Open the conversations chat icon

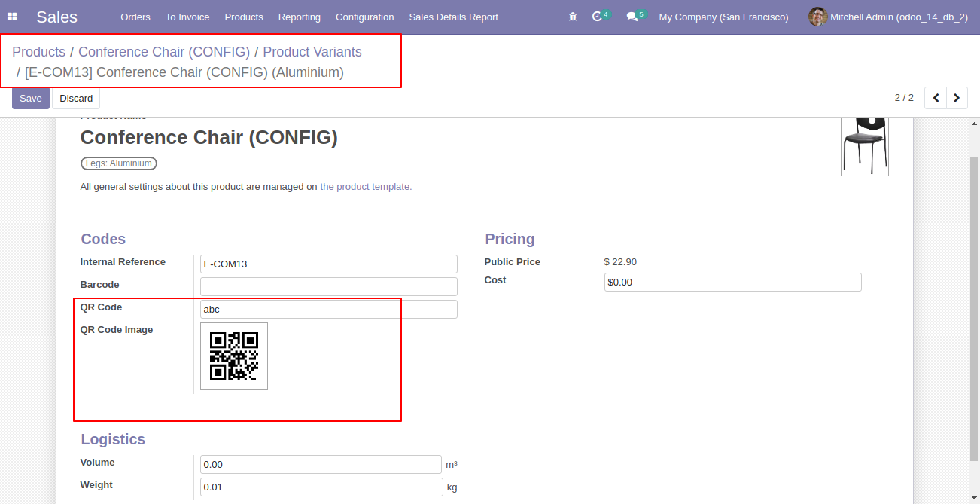point(632,17)
